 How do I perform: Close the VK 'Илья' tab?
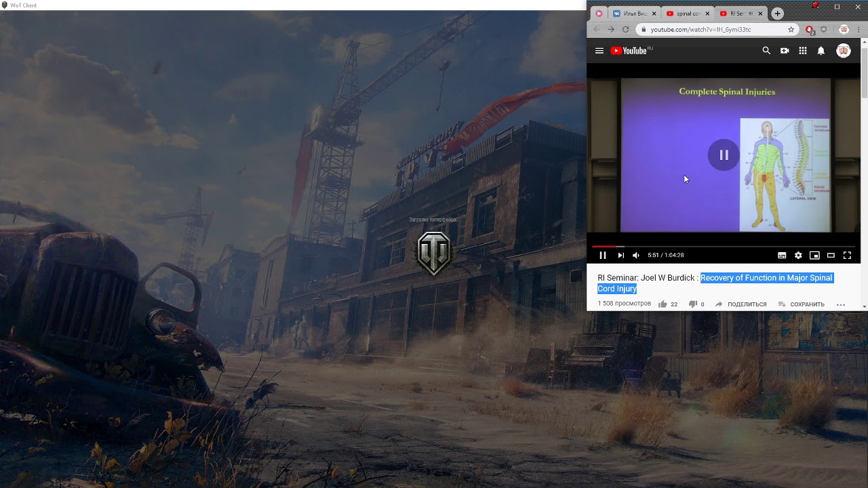click(x=654, y=14)
